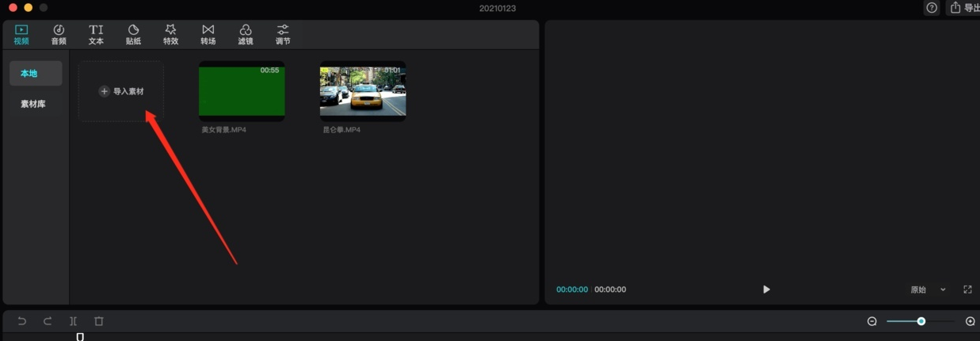
Task: Open the 特效 (Effects) tab
Action: 170,35
